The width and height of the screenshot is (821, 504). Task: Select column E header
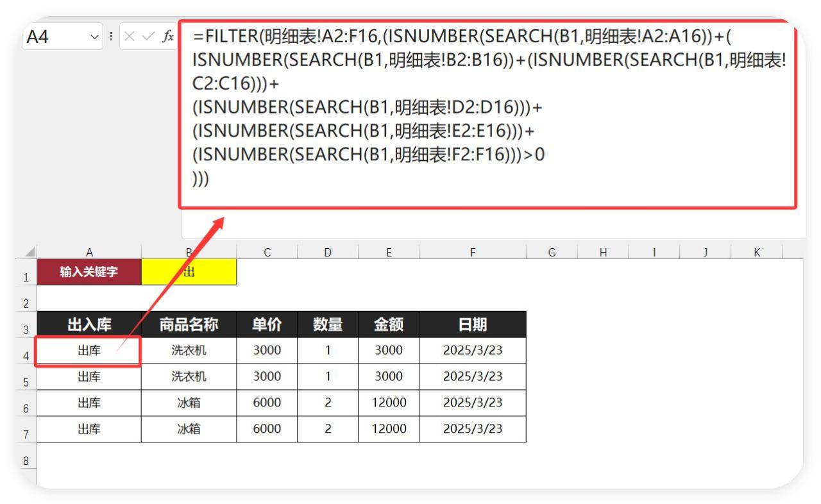[x=389, y=252]
